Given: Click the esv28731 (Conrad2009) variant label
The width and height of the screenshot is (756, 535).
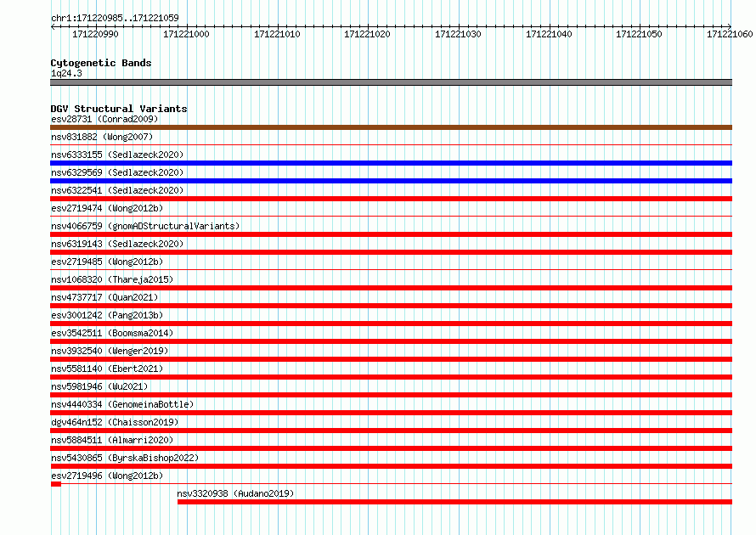Looking at the screenshot, I should [x=104, y=119].
